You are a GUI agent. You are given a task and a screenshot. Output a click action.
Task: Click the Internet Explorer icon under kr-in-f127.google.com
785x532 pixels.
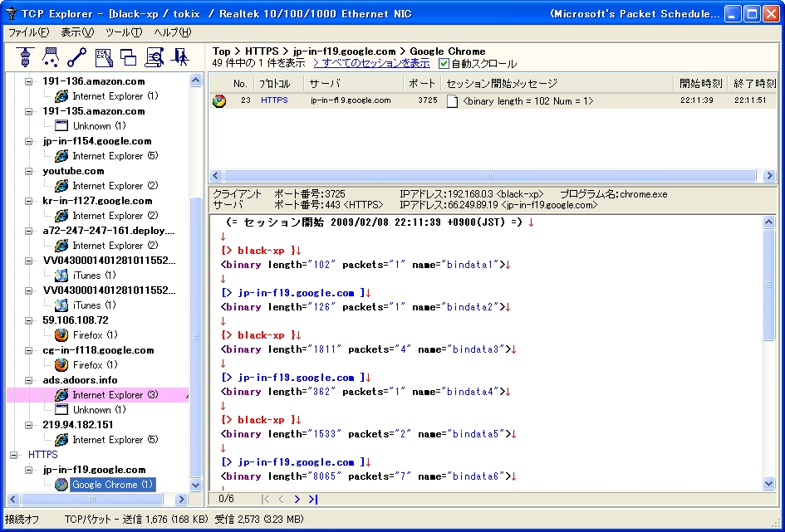pyautogui.click(x=61, y=216)
